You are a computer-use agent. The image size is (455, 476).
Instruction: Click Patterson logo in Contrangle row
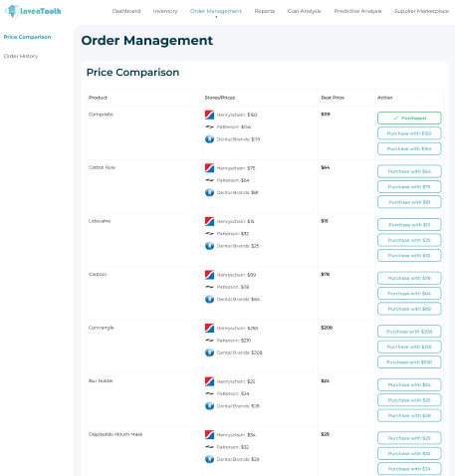click(209, 341)
